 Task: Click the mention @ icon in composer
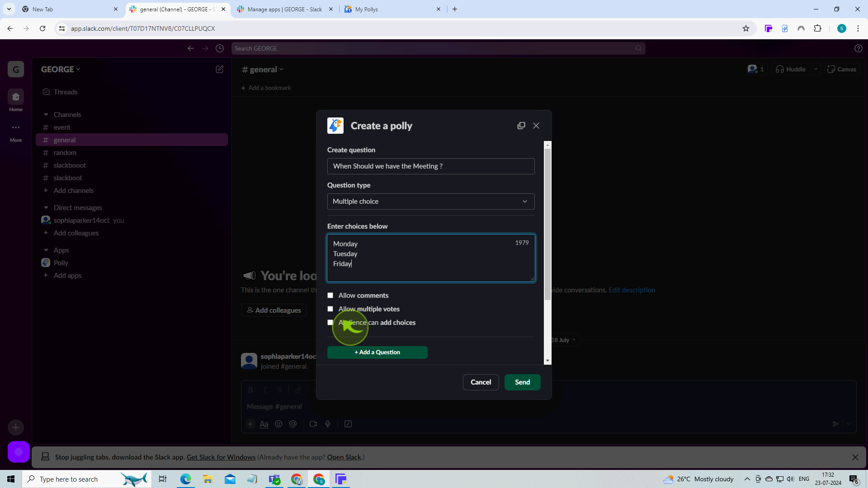click(293, 424)
